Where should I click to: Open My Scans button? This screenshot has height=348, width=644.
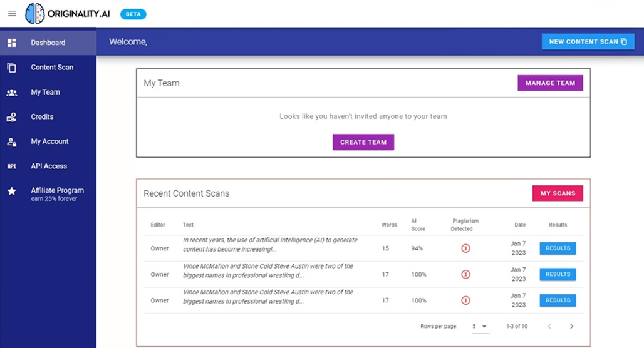point(558,193)
